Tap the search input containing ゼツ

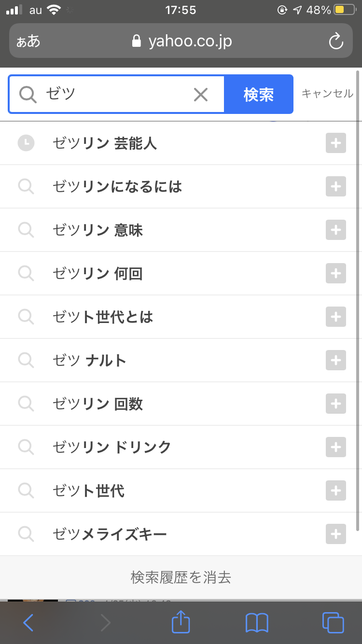coord(116,95)
